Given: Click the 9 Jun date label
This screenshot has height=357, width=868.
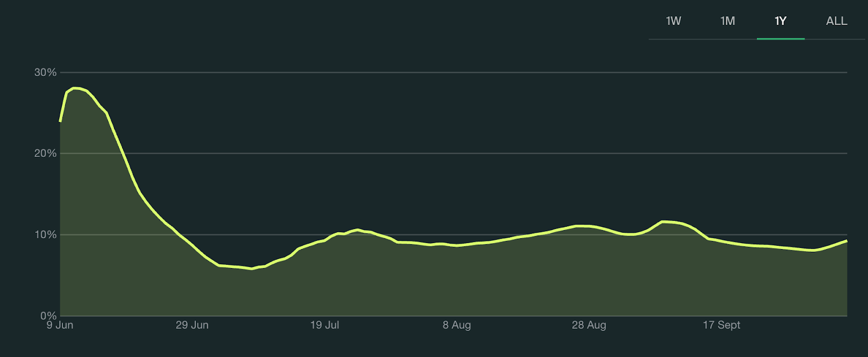Looking at the screenshot, I should (60, 325).
